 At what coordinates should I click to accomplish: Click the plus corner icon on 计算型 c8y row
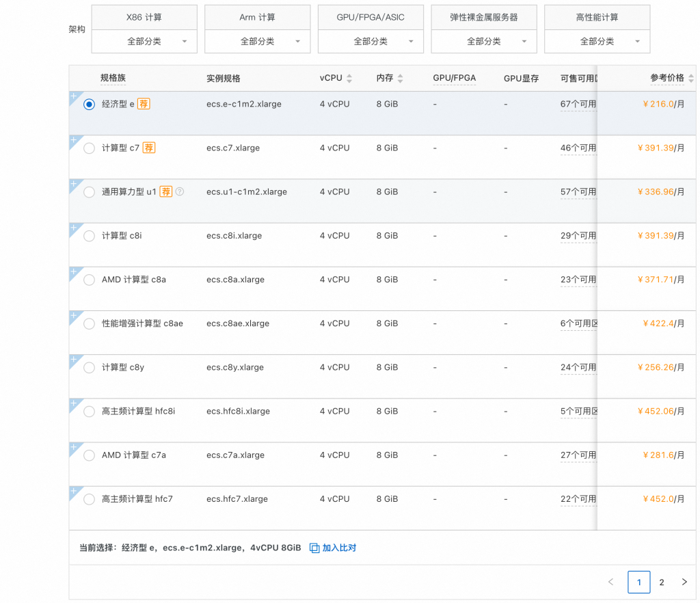(74, 360)
